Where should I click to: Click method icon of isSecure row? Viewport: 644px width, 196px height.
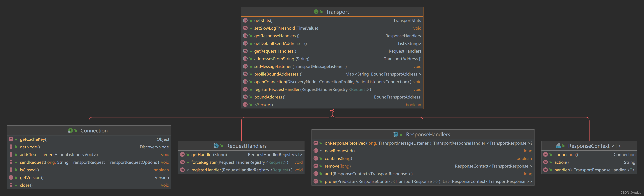click(245, 105)
